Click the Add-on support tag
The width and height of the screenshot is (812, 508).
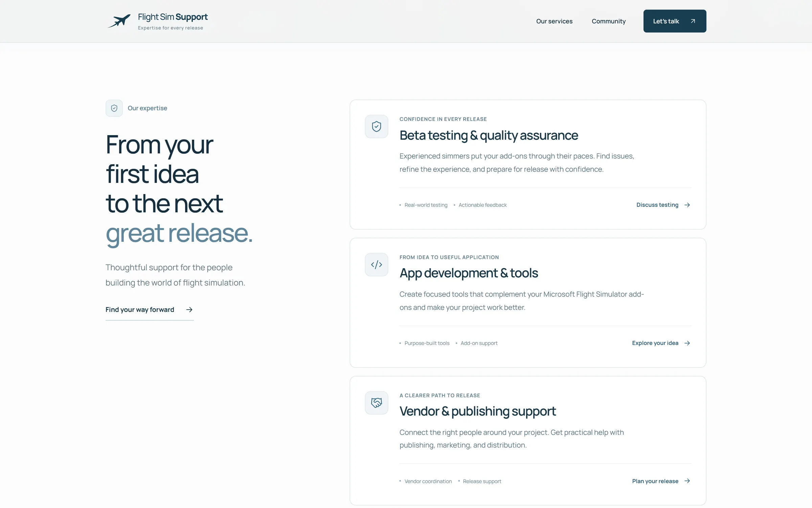479,343
